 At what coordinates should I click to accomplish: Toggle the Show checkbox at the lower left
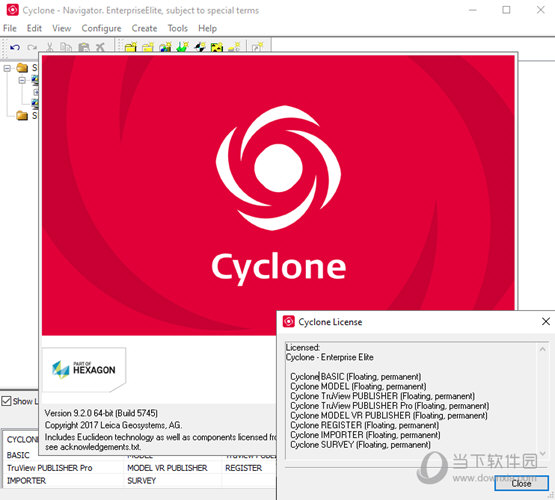pyautogui.click(x=6, y=401)
